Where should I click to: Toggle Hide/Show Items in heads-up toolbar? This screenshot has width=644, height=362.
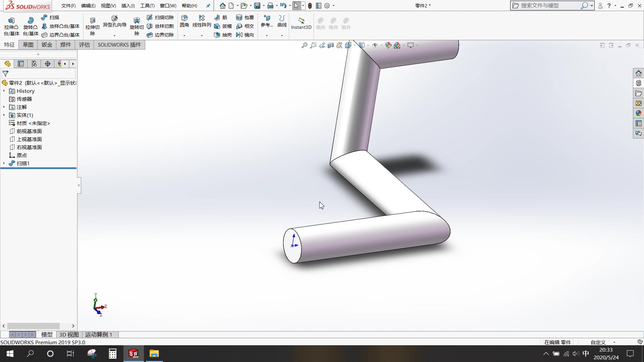[376, 45]
